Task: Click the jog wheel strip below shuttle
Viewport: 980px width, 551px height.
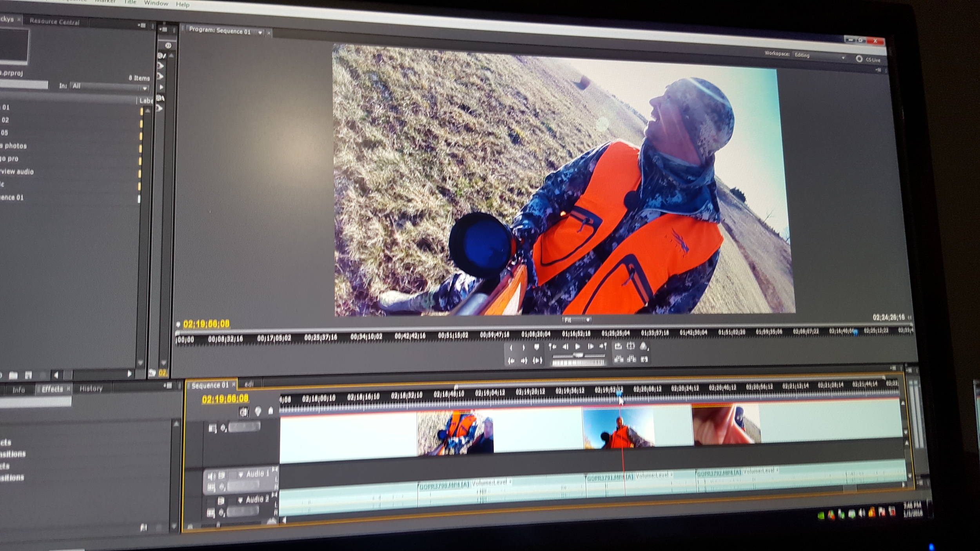Action: pos(578,363)
